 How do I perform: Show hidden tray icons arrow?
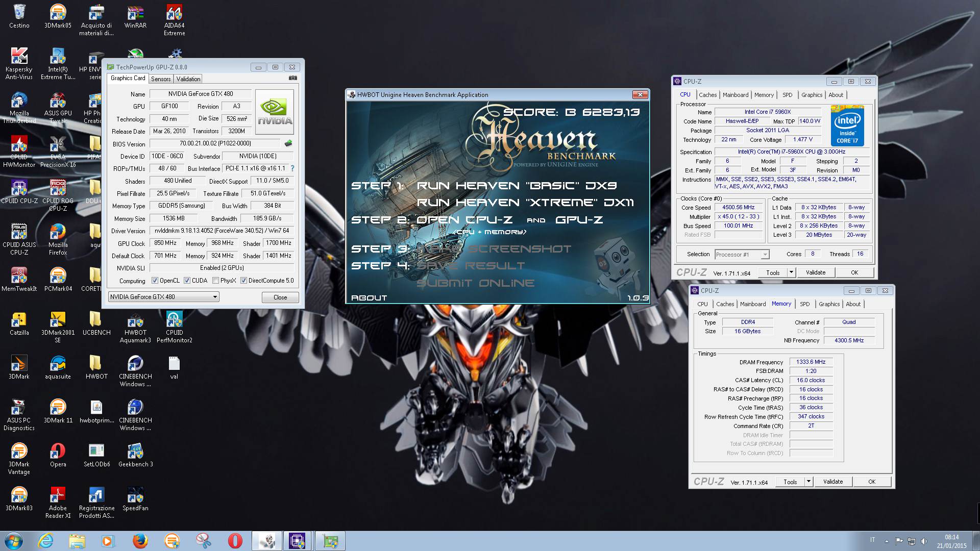[x=887, y=541]
